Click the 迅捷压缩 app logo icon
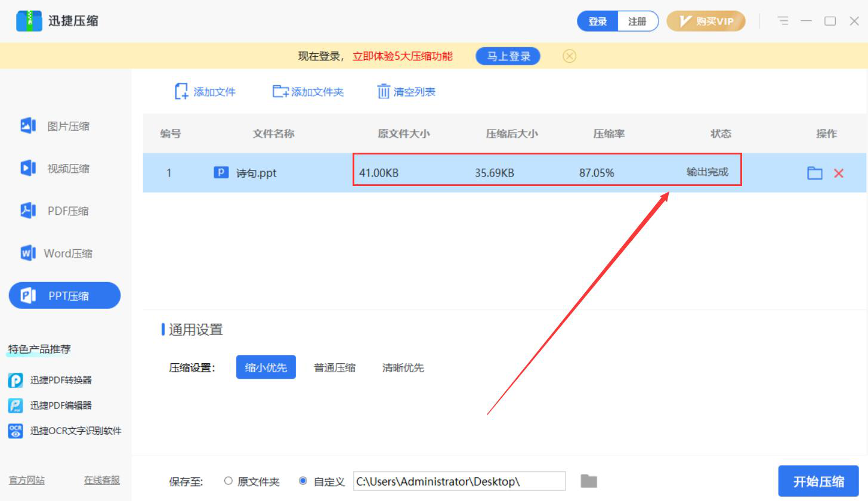The height and width of the screenshot is (501, 868). 29,21
